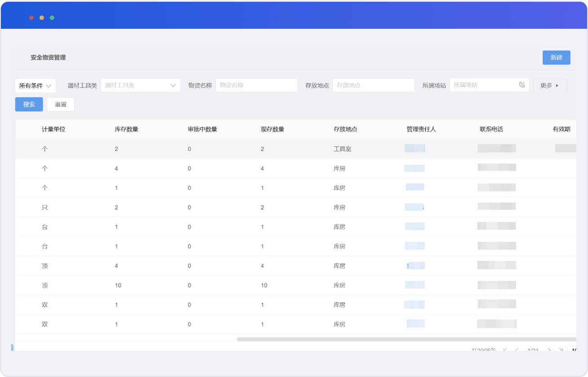The height and width of the screenshot is (377, 588).
Task: Create a new record with 新建
Action: [556, 58]
